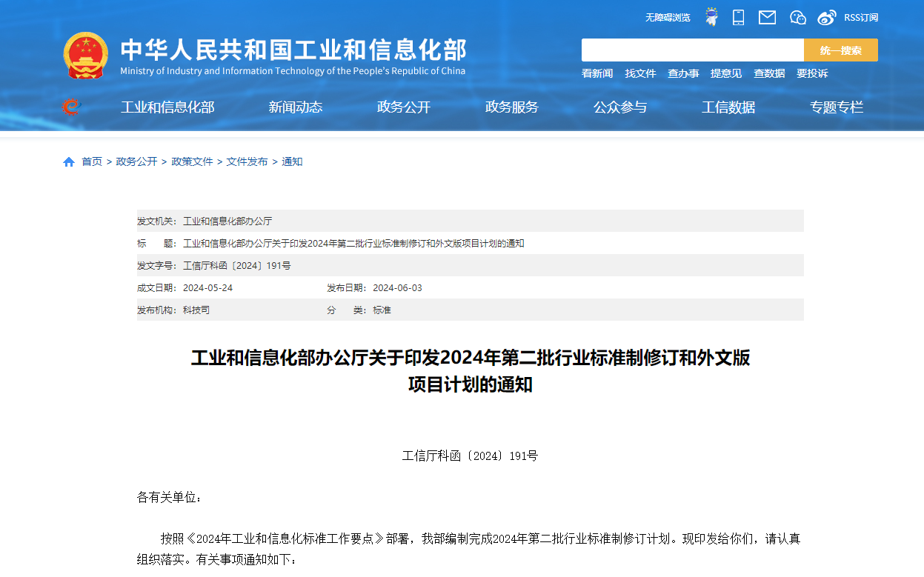Viewport: 924px width, 577px height.
Task: Click the 各有关单位 salutation line
Action: [169, 497]
